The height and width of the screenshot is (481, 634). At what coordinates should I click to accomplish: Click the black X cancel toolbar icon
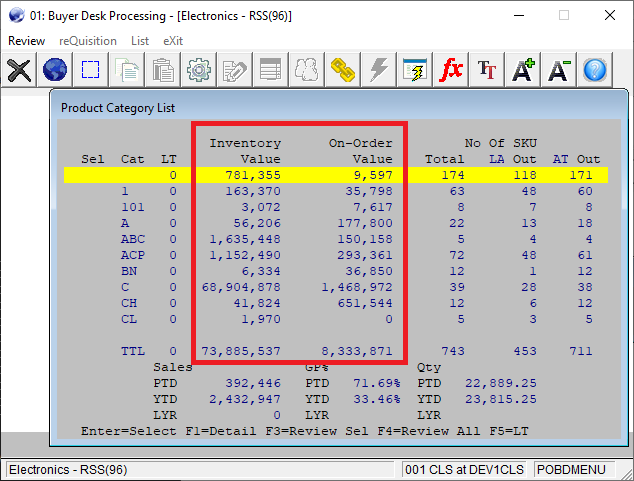[x=19, y=70]
